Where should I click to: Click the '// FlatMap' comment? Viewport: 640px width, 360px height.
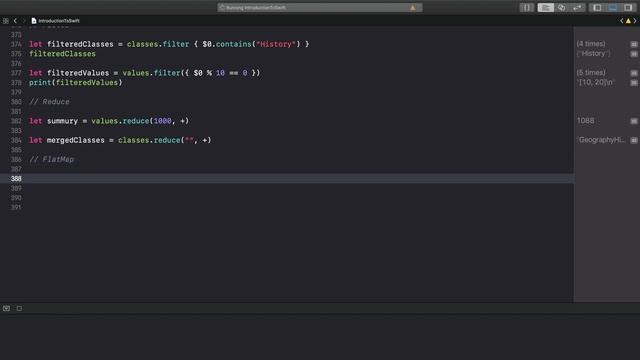coord(51,159)
